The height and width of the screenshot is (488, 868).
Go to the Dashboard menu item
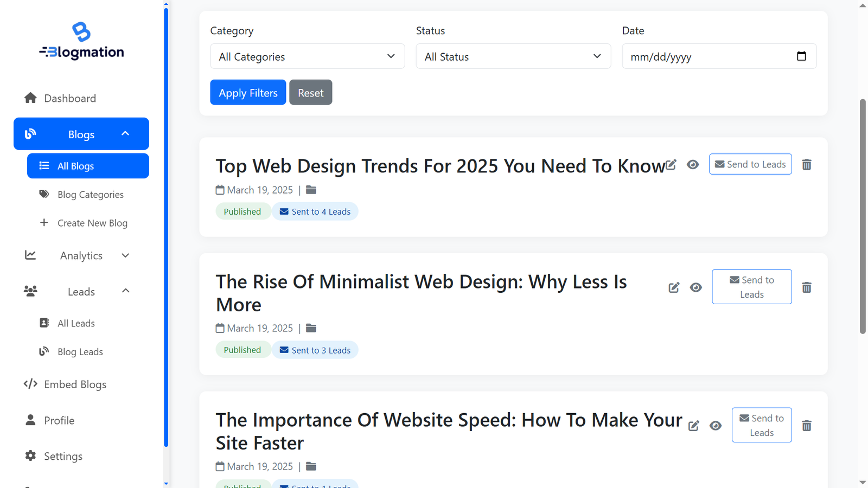(x=70, y=98)
